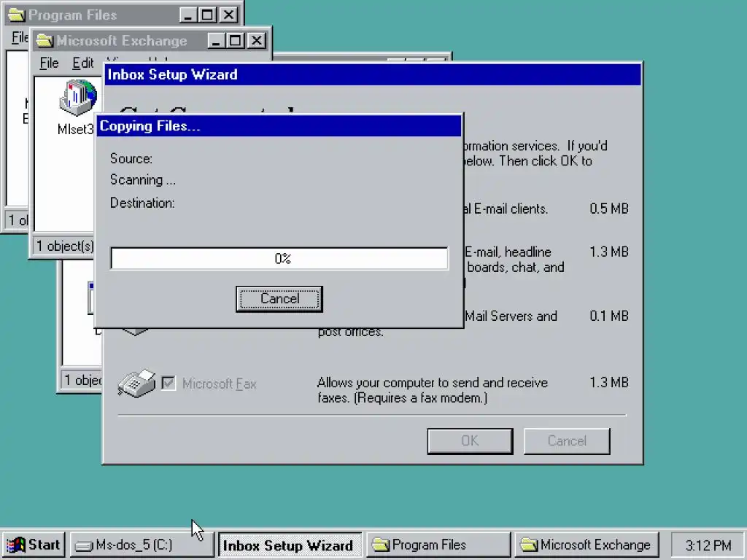
Task: Click the Copying Files title bar
Action: click(x=279, y=125)
